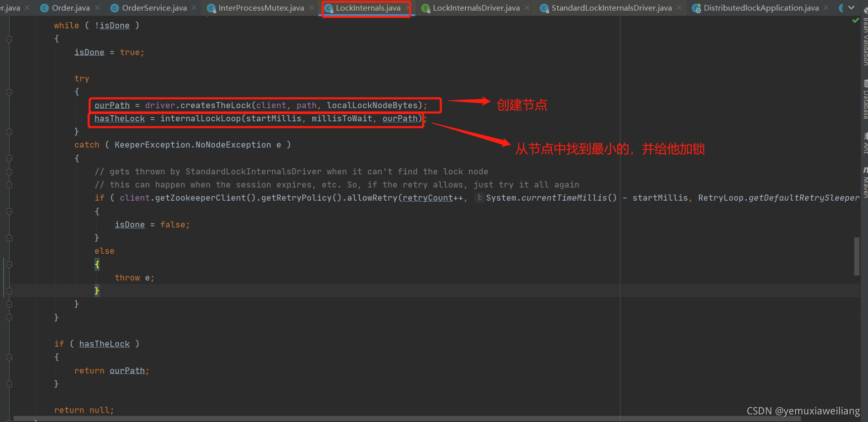
Task: Click 'millisToWait' argument
Action: [x=342, y=118]
